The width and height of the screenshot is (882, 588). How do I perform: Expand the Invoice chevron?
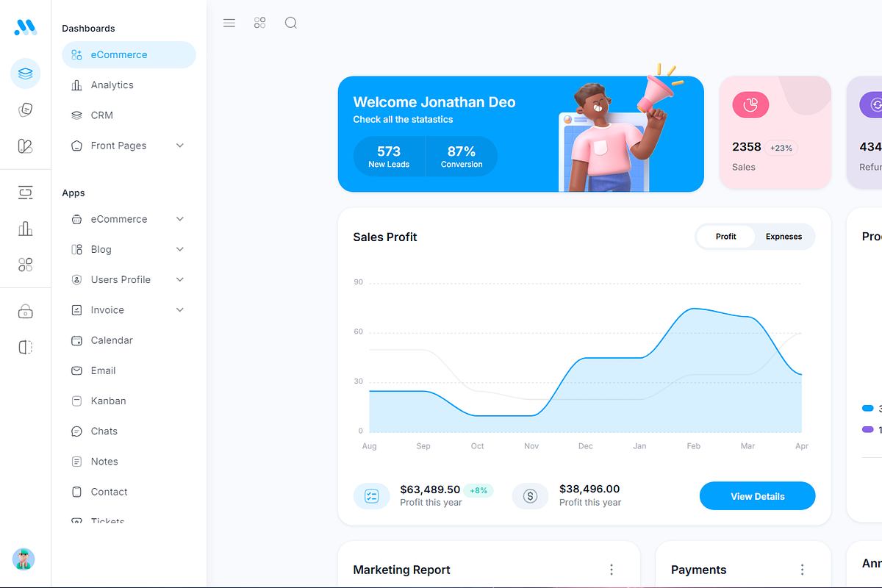180,310
